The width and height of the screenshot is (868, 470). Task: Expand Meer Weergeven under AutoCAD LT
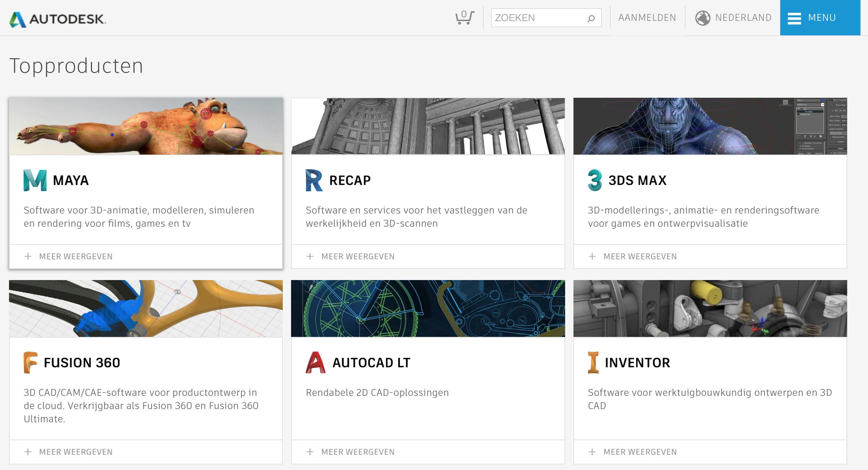coord(351,452)
